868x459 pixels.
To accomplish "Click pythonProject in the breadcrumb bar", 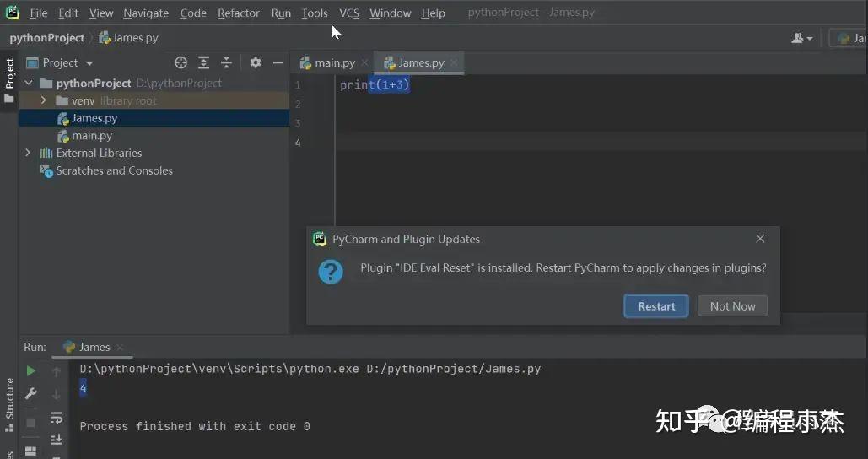I will click(47, 38).
